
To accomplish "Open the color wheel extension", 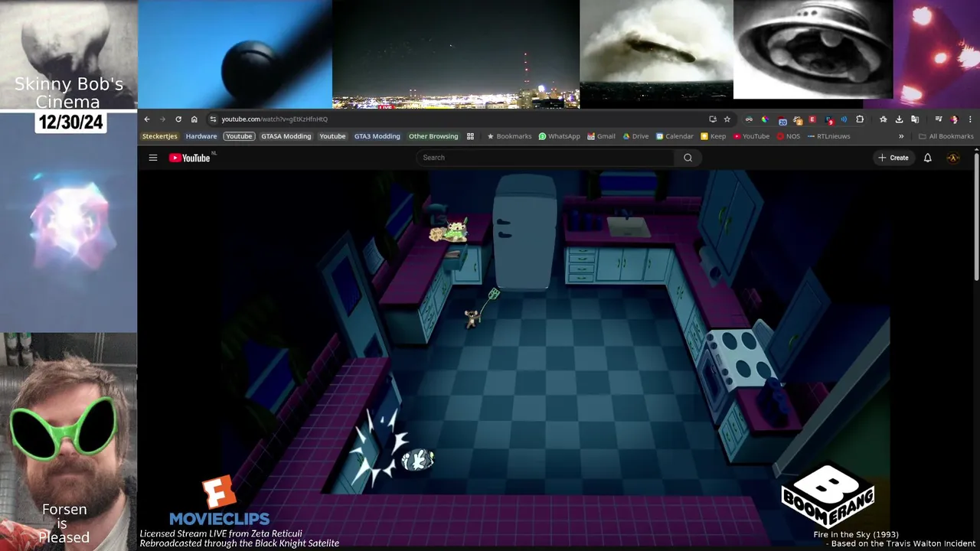I will click(765, 119).
